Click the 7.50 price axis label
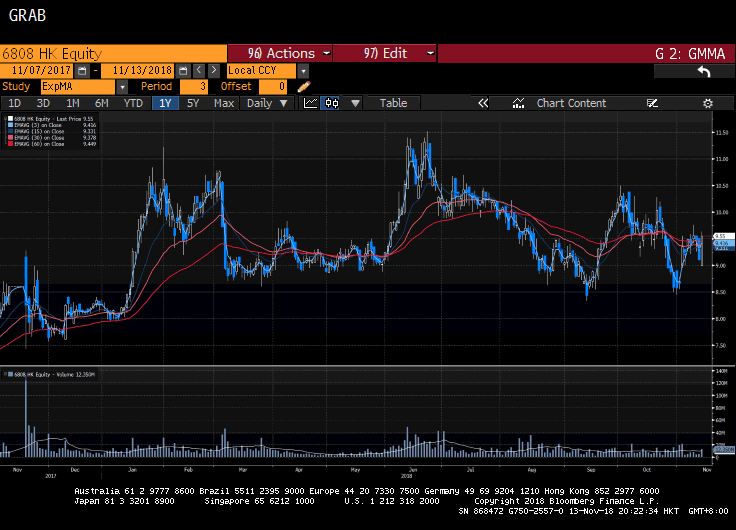This screenshot has width=736, height=530. [x=721, y=346]
